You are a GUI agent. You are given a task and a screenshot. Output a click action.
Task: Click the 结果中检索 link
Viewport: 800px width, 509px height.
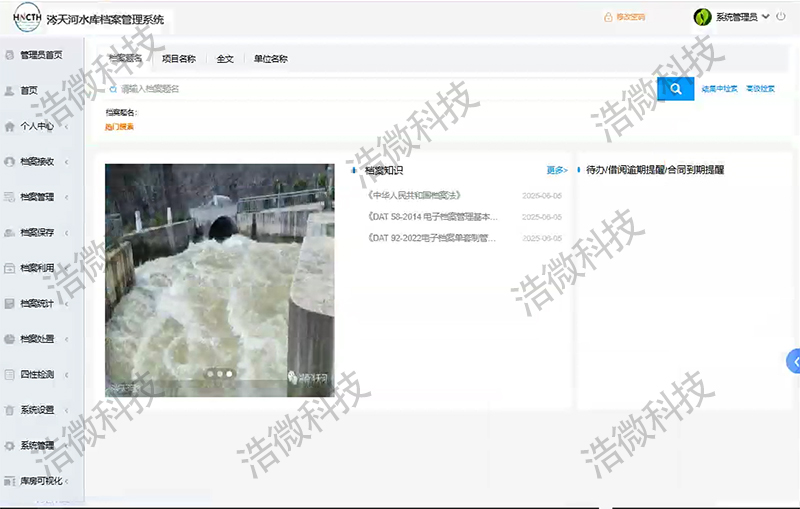[x=719, y=89]
